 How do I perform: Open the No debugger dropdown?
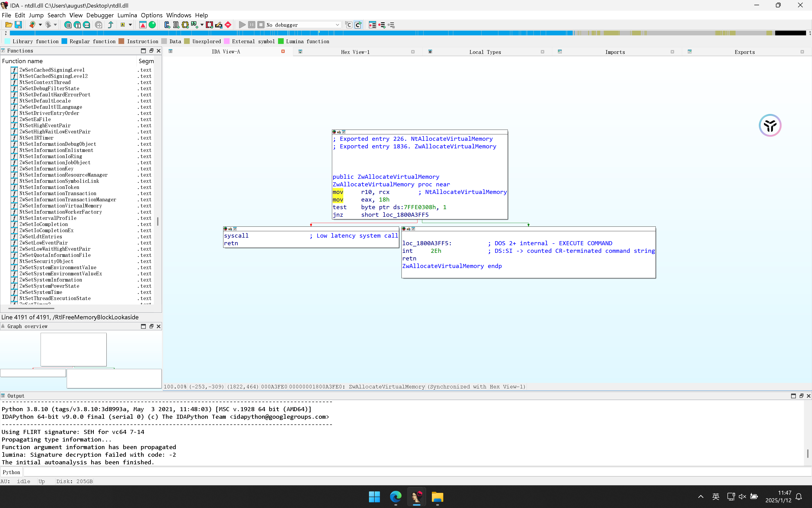coord(337,25)
